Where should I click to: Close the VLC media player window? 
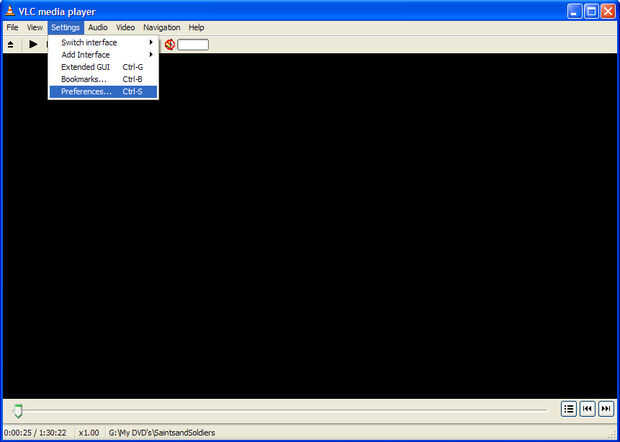point(608,11)
